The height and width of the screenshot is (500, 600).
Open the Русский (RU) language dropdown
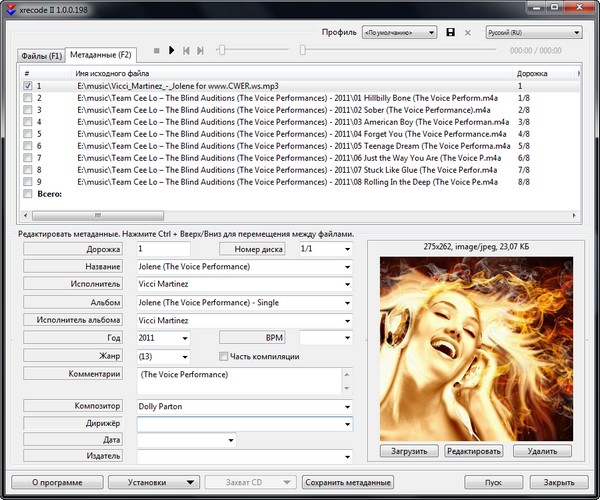click(533, 33)
